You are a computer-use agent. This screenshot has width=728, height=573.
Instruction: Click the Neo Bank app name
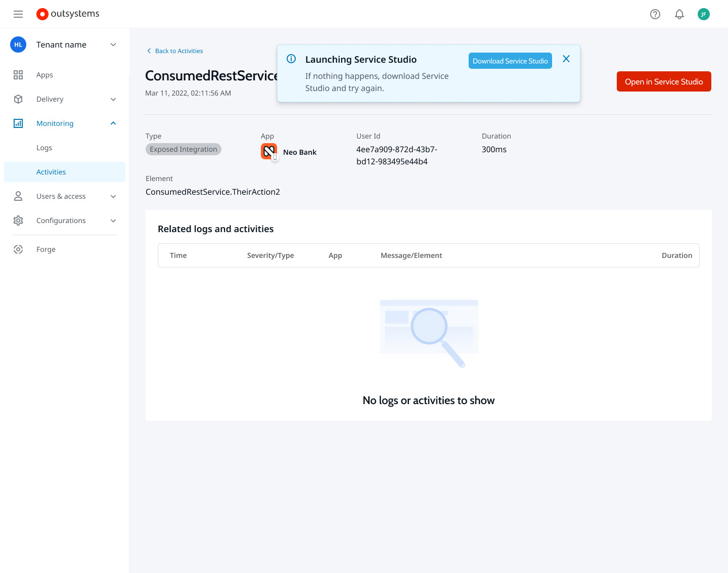pyautogui.click(x=300, y=152)
